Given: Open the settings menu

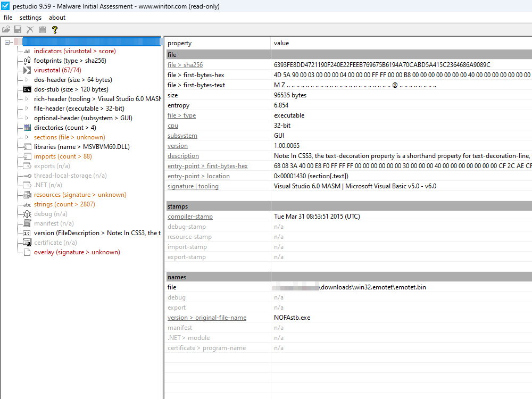Looking at the screenshot, I should 30,17.
